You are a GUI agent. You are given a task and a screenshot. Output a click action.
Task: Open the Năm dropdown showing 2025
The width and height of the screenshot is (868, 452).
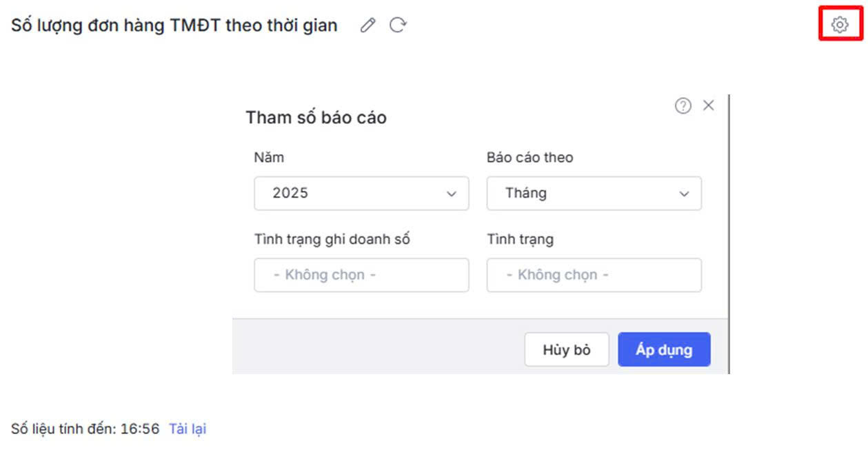pos(361,194)
